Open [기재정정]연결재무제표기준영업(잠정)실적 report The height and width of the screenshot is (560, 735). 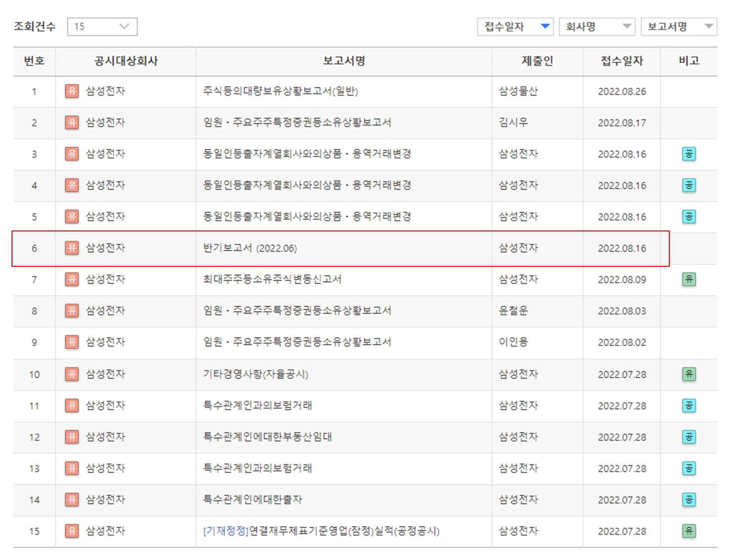pos(321,531)
